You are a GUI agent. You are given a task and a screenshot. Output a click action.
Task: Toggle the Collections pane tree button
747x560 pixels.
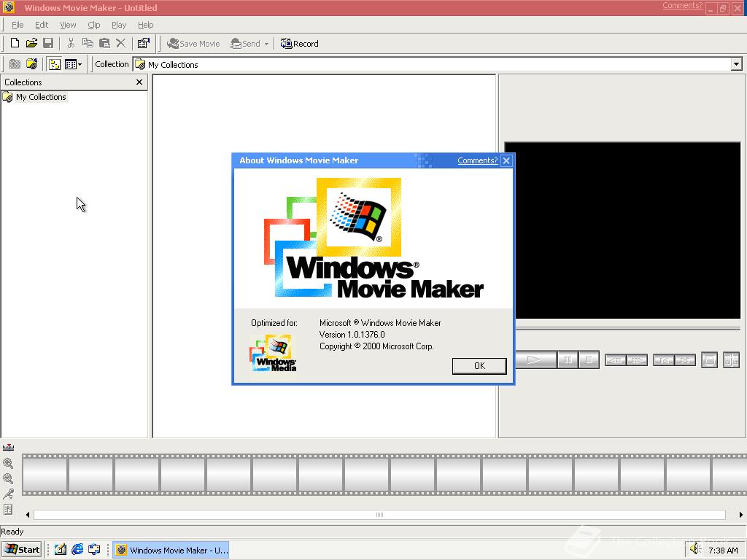point(54,64)
